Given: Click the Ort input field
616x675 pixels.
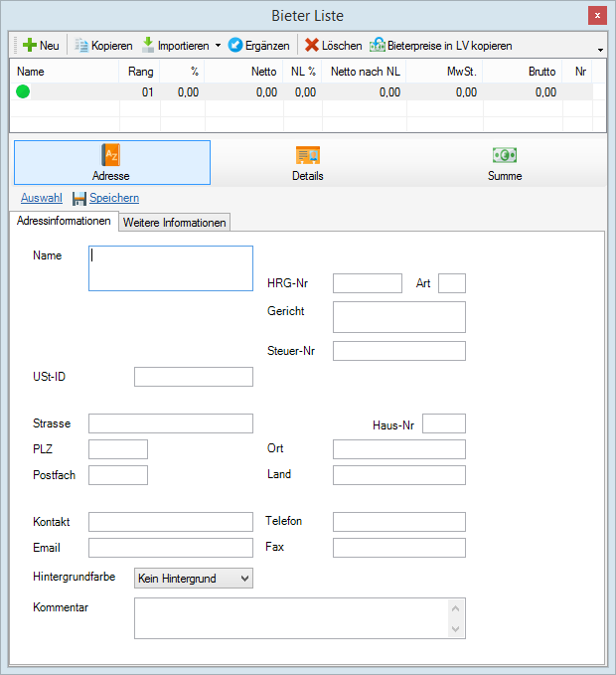Looking at the screenshot, I should [399, 449].
